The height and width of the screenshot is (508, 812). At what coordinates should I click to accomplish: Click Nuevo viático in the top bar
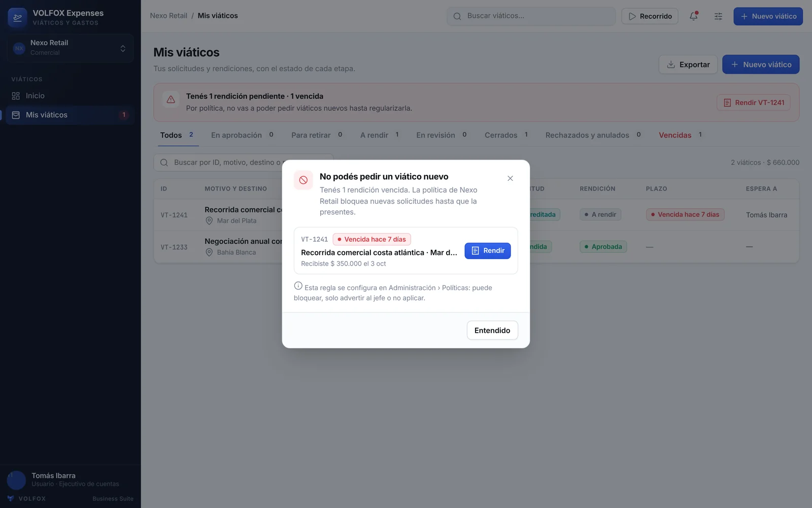click(768, 16)
